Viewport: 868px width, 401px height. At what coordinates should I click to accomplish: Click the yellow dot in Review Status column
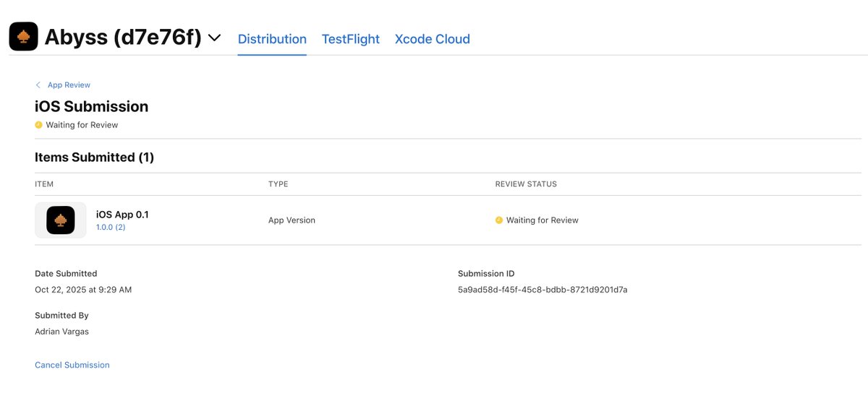499,220
